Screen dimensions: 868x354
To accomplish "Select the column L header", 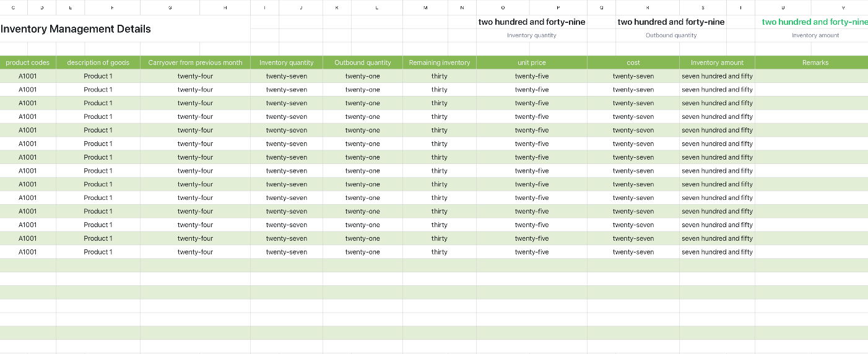I will coord(377,7).
